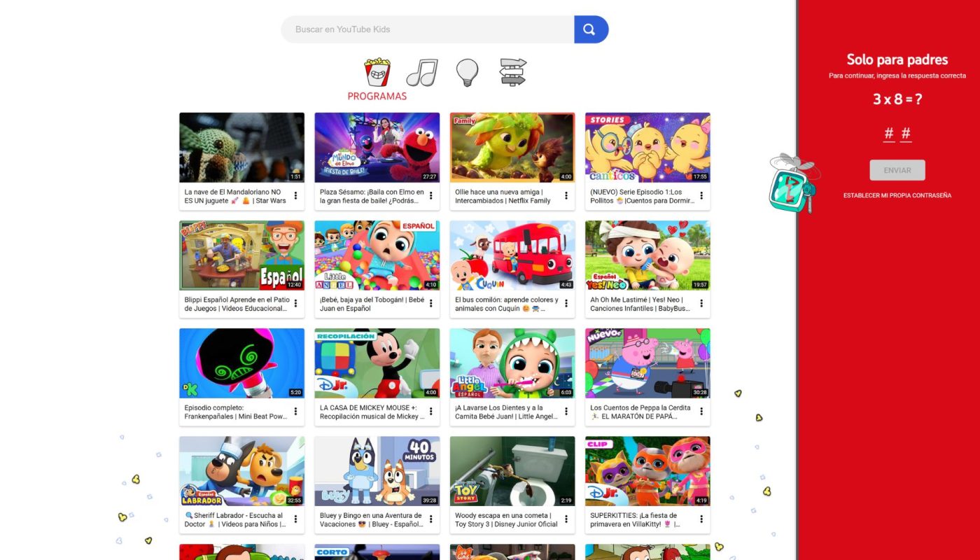
Task: Click title '(NUEVO) Serie Episodio 1: Los Pollitos'
Action: (642, 196)
